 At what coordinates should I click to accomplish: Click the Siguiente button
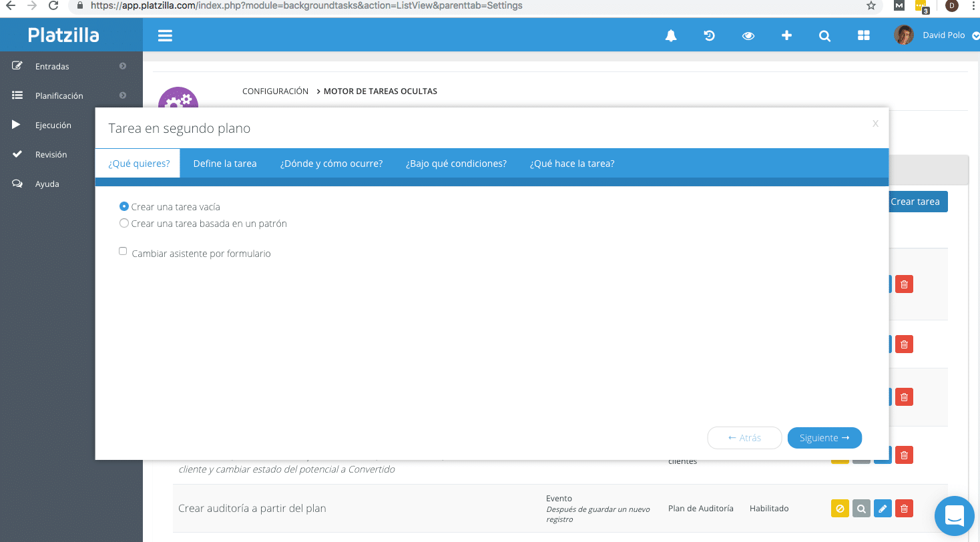coord(824,438)
